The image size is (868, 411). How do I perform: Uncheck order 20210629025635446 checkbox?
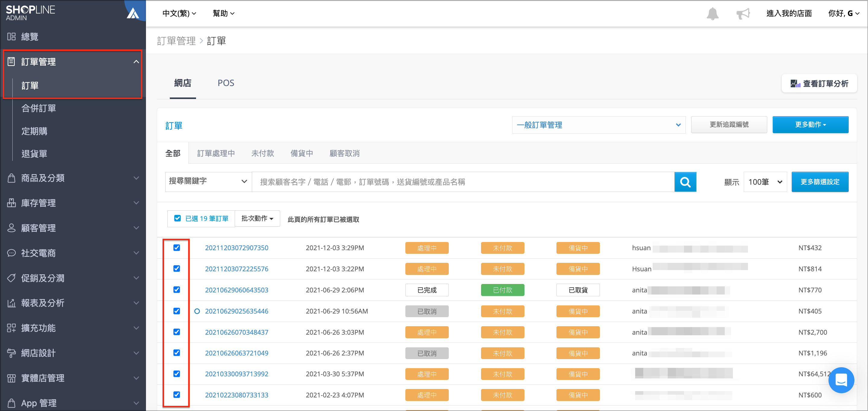coord(176,311)
